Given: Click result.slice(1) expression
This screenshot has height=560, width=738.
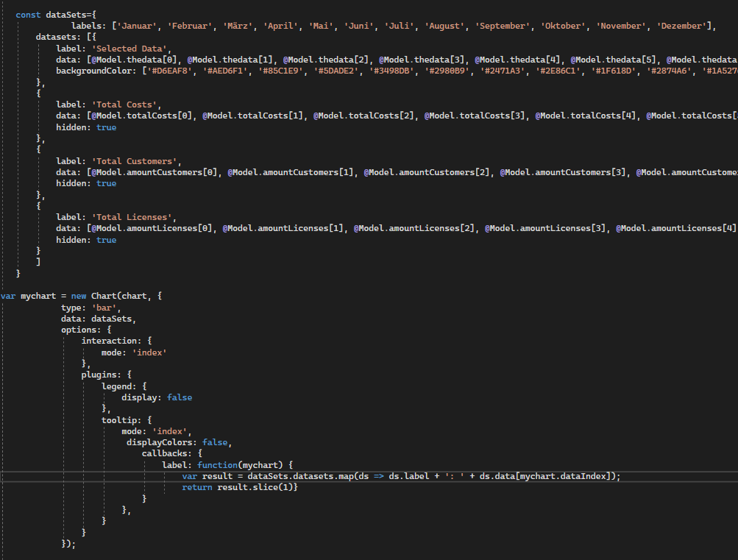Looking at the screenshot, I should [255, 487].
